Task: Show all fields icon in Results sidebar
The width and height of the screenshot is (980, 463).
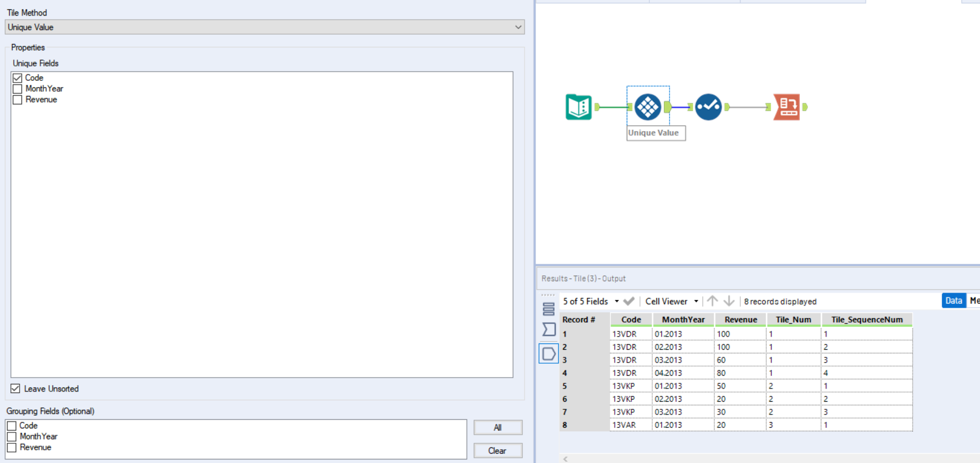Action: (548, 309)
